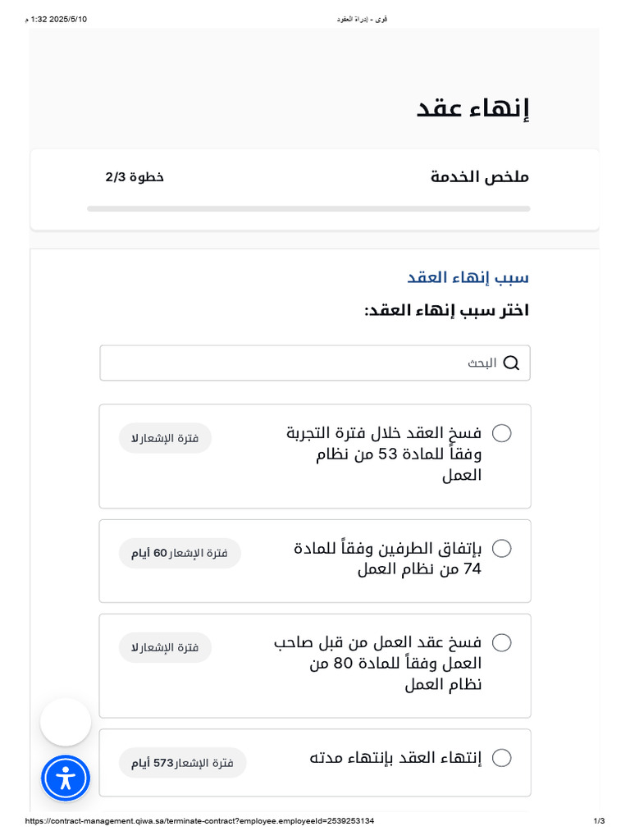The width and height of the screenshot is (630, 840).
Task: Click the 60 أيام notice period badge
Action: pos(180,553)
